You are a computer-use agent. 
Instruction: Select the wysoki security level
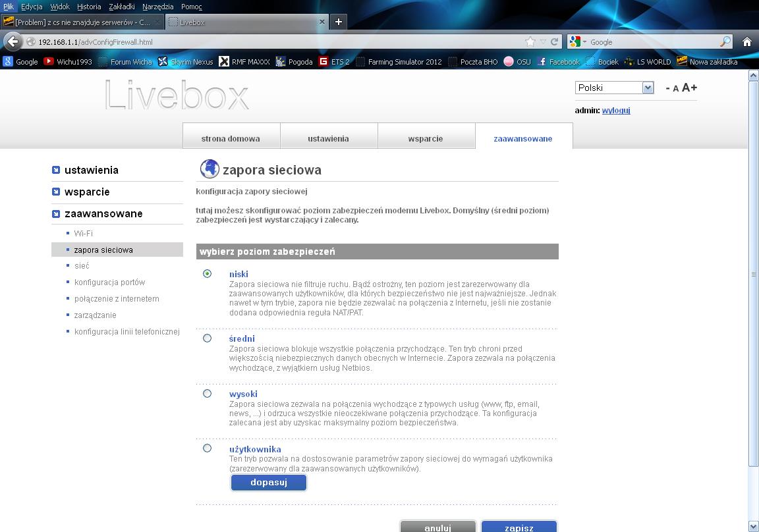pyautogui.click(x=207, y=393)
